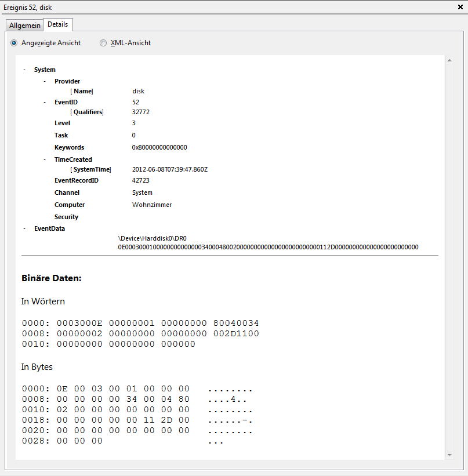Collapse the EventID node
The image size is (468, 476).
click(45, 102)
